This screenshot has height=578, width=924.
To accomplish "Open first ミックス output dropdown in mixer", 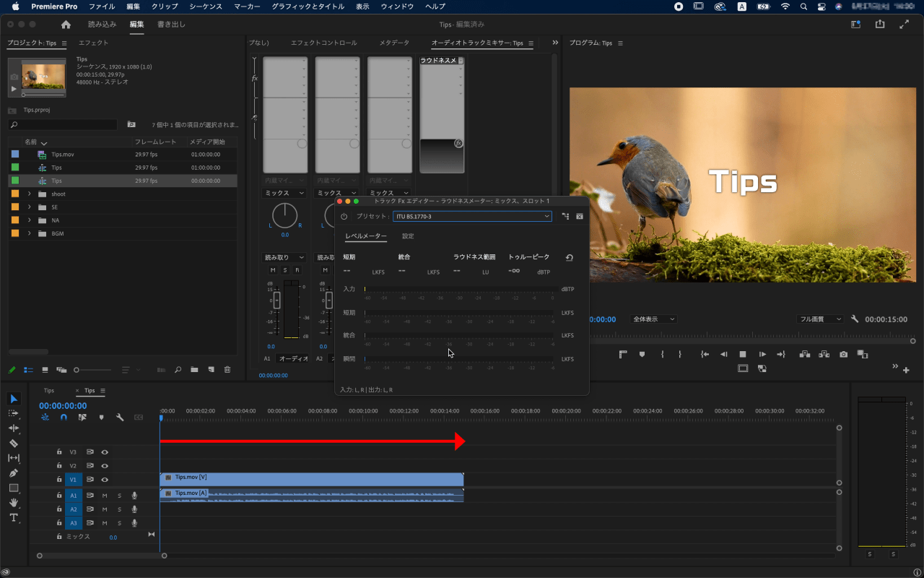I will coord(284,193).
